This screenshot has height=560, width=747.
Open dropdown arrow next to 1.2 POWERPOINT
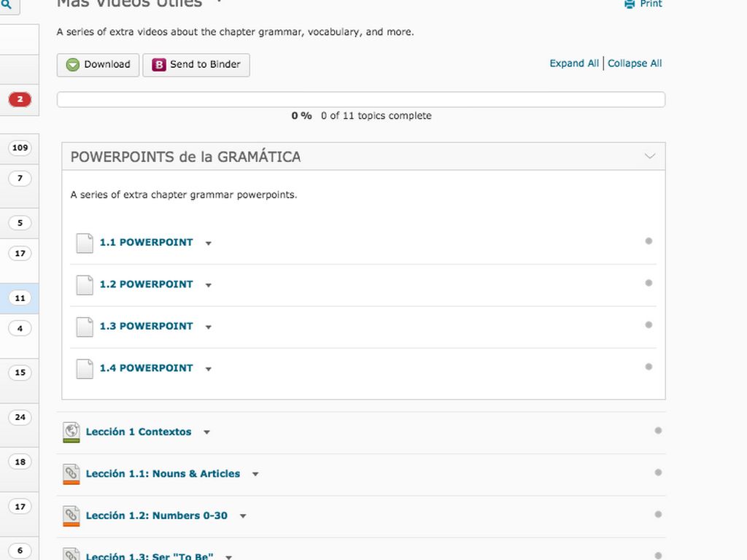209,285
